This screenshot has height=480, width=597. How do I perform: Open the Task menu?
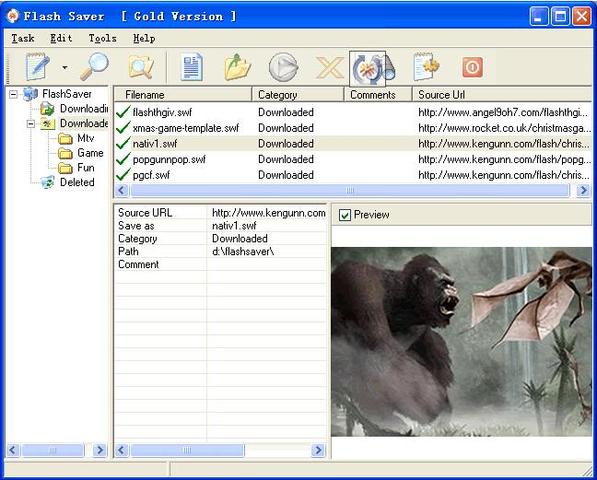click(22, 38)
